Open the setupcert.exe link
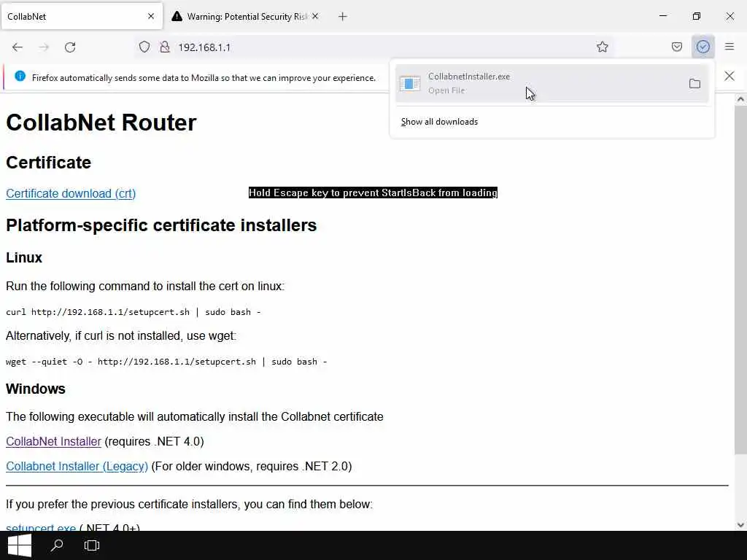Screen dimensions: 747x560 pos(41,527)
